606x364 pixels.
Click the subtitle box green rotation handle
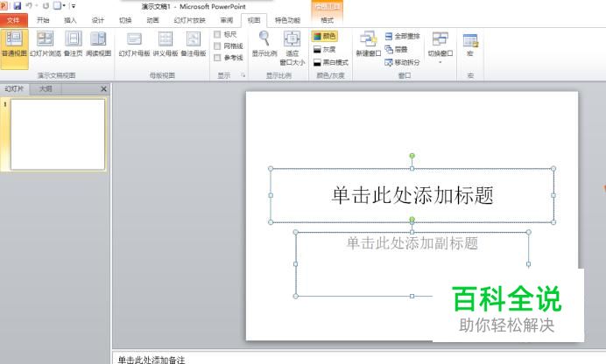coord(412,220)
